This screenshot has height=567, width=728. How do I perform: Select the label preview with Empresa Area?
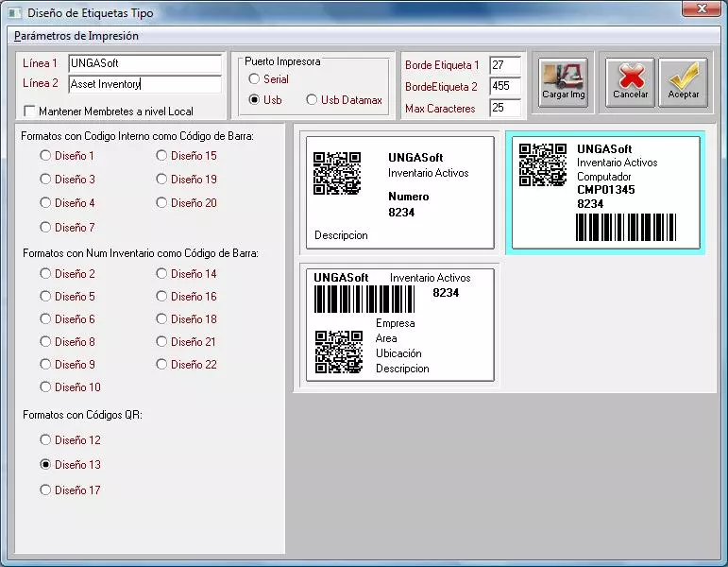coord(398,324)
